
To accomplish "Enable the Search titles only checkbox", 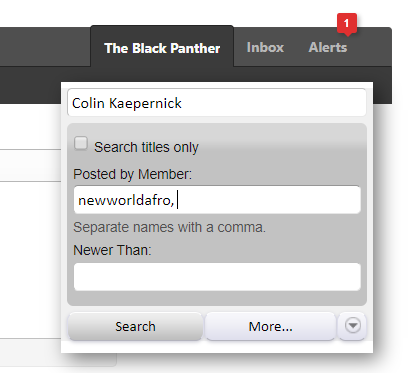I will 81,144.
